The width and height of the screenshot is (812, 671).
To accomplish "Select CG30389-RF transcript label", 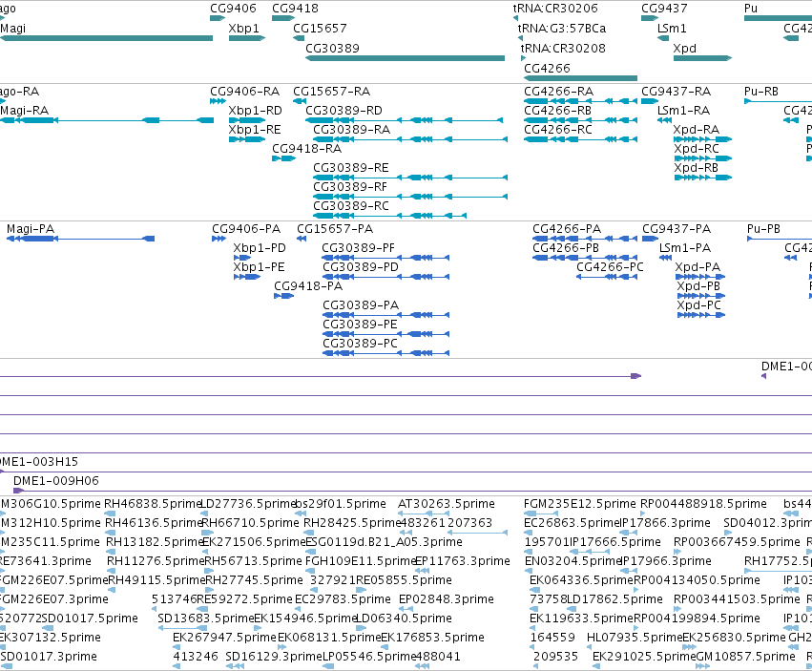I will point(350,187).
